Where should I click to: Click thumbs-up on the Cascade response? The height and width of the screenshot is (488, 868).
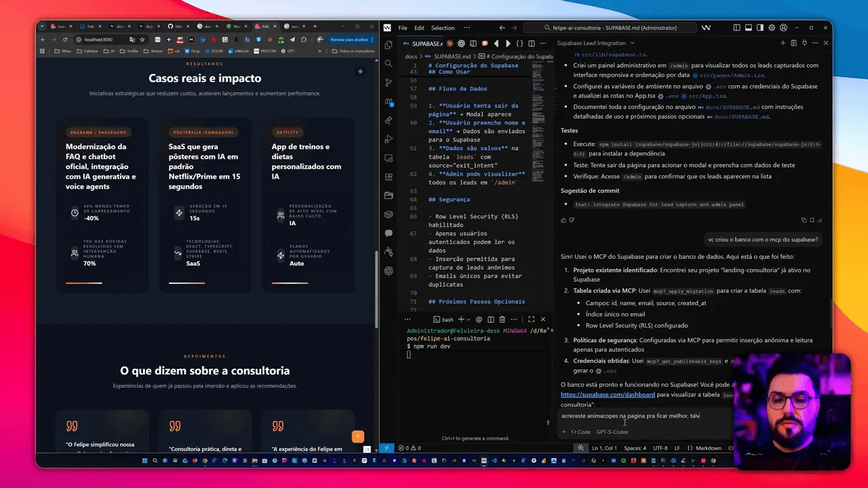coord(563,220)
